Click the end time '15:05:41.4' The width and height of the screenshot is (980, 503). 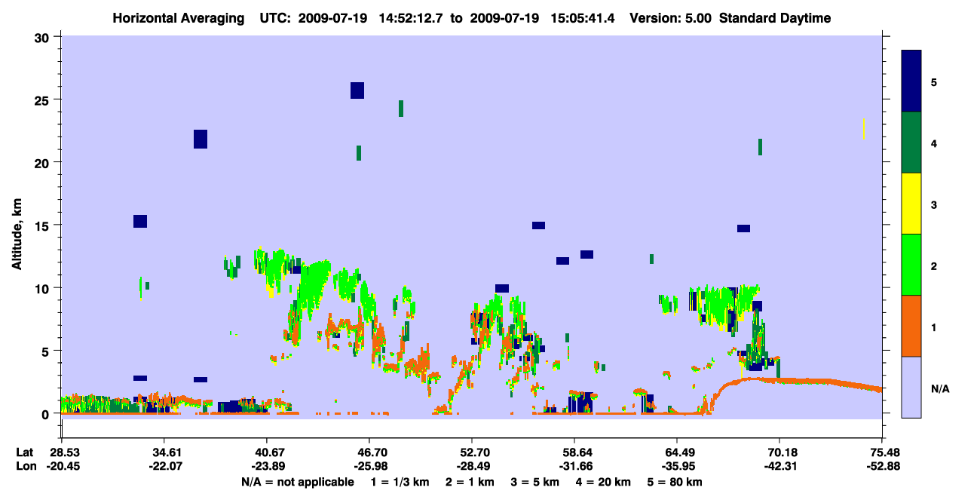584,18
